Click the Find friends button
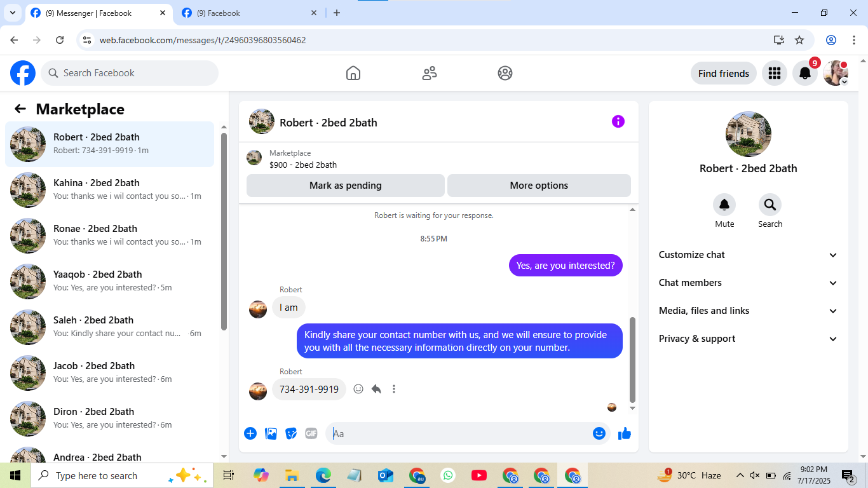This screenshot has height=488, width=868. click(724, 73)
